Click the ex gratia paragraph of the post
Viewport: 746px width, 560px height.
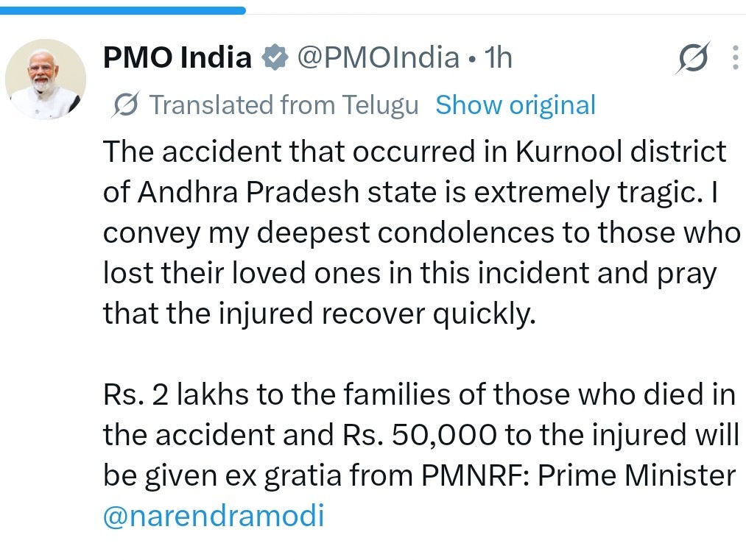click(420, 435)
